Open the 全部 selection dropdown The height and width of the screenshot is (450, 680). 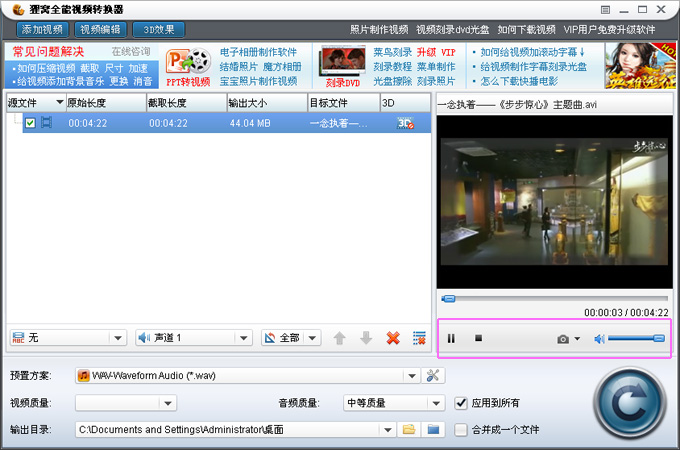(x=312, y=338)
